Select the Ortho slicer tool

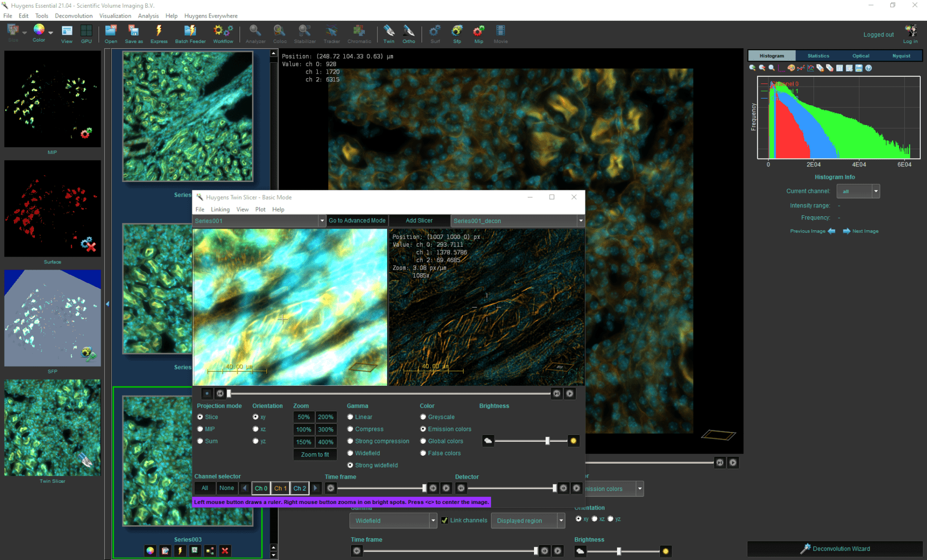409,31
